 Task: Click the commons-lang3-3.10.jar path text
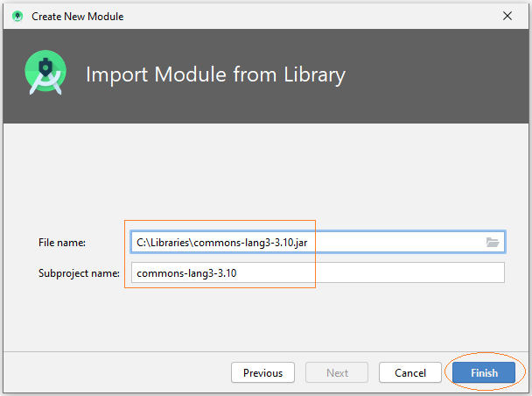pyautogui.click(x=222, y=243)
